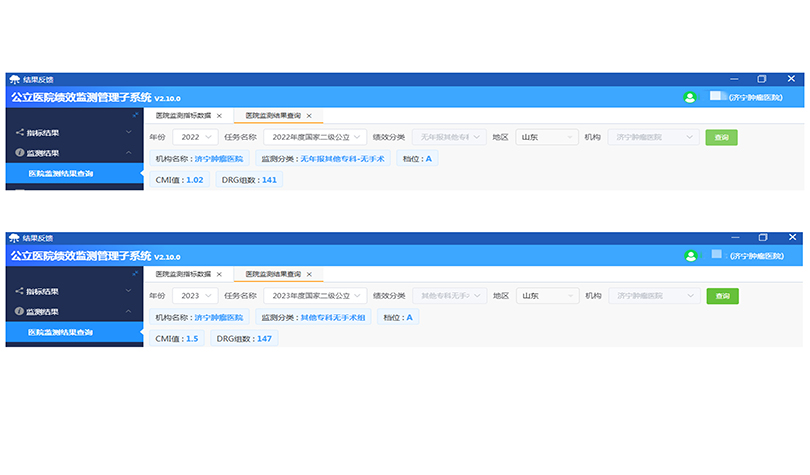Click the info icon beside 监测结果 in upper window
The image size is (810, 475).
20,153
